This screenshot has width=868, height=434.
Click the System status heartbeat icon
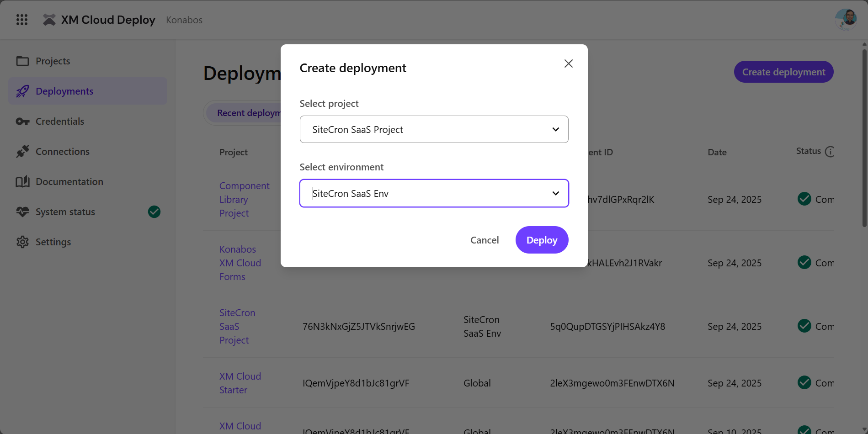(x=22, y=212)
